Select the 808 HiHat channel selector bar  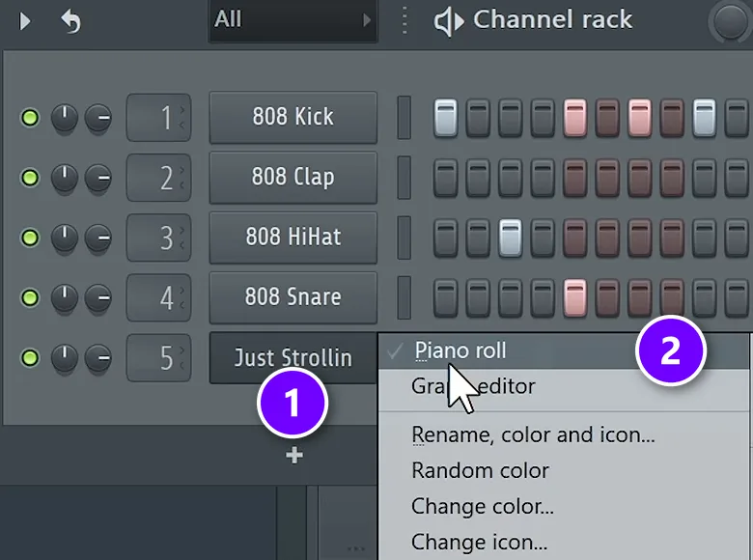(x=404, y=238)
